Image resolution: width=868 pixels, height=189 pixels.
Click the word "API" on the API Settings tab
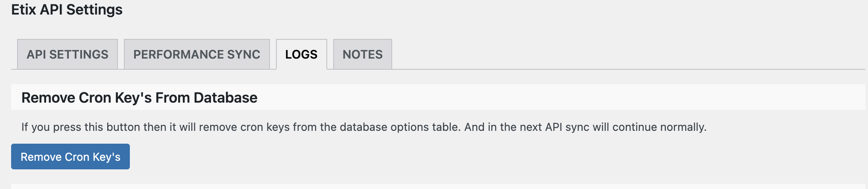pyautogui.click(x=36, y=54)
